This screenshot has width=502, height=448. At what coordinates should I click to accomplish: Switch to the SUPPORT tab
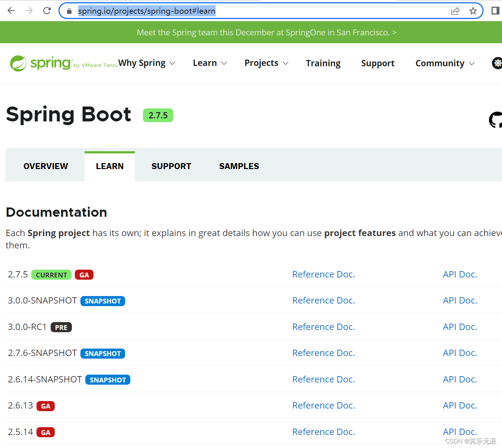pyautogui.click(x=171, y=166)
